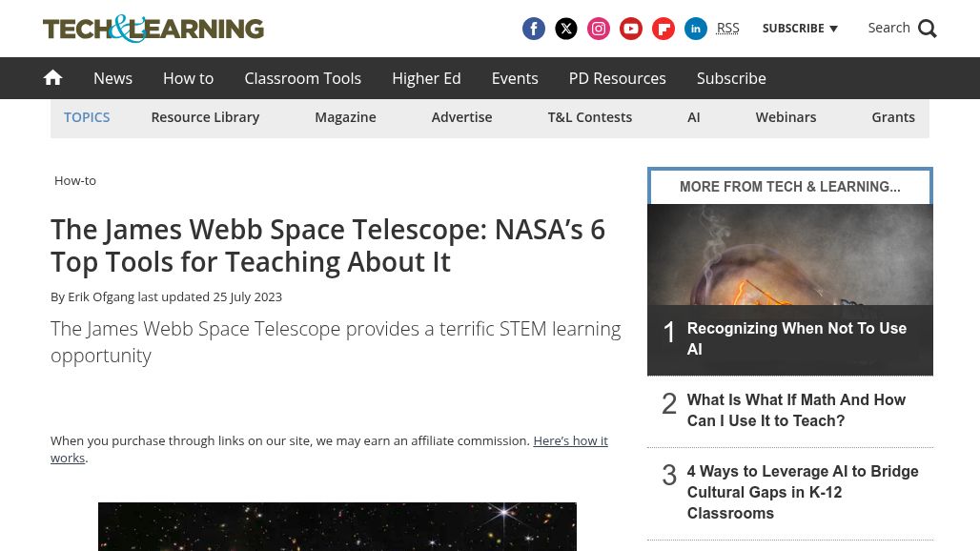980x551 pixels.
Task: Click the TOPICS label in subnav
Action: point(87,117)
